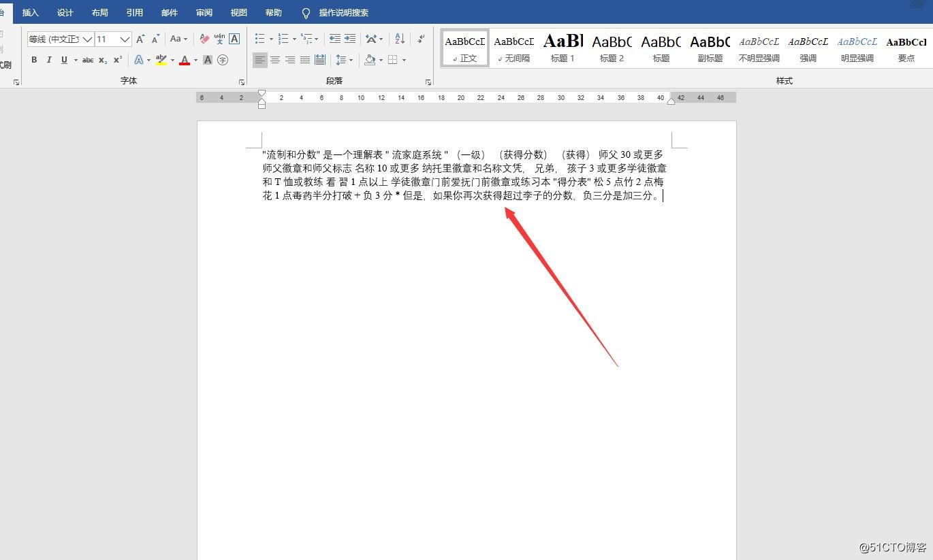Image resolution: width=933 pixels, height=560 pixels.
Task: Adjust line and paragraph spacing
Action: [x=341, y=60]
